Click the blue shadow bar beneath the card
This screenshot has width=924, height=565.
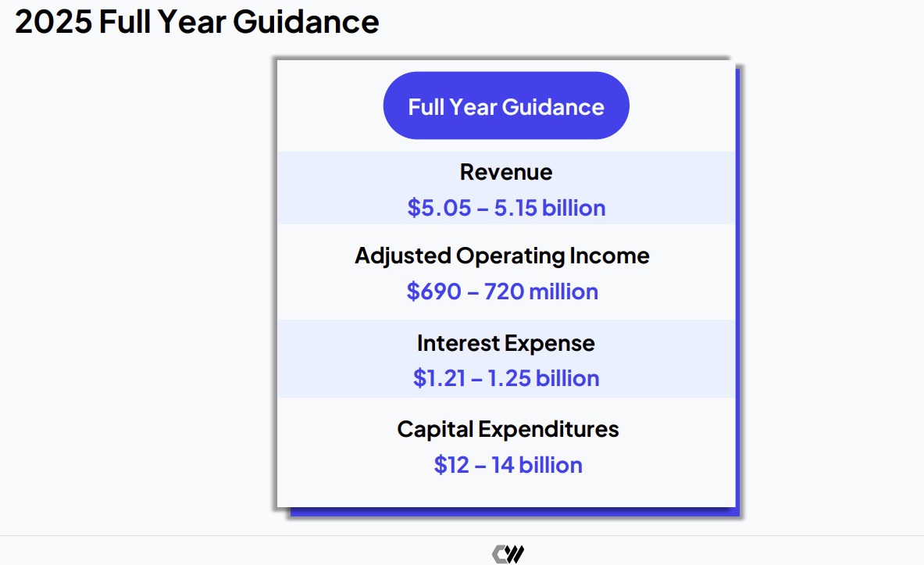coord(512,513)
